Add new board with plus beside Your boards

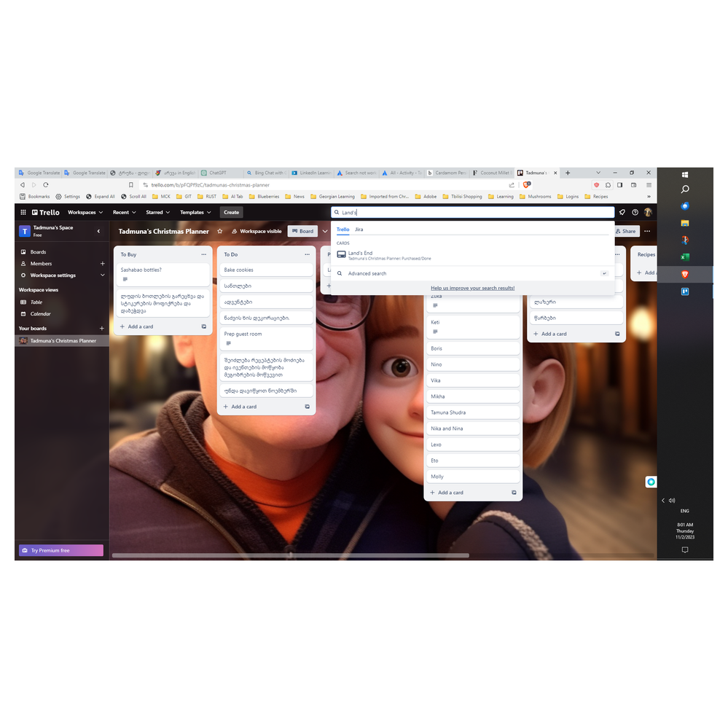tap(102, 328)
